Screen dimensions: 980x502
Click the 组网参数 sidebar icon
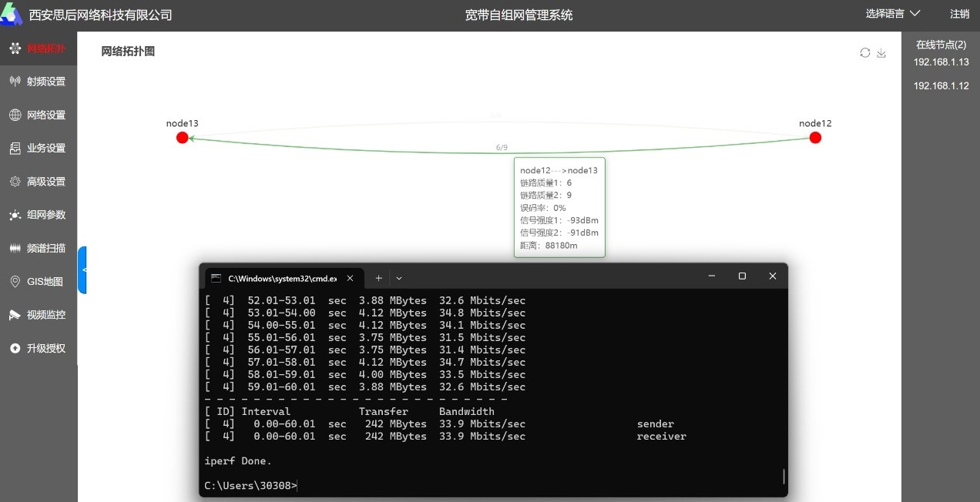(x=15, y=215)
